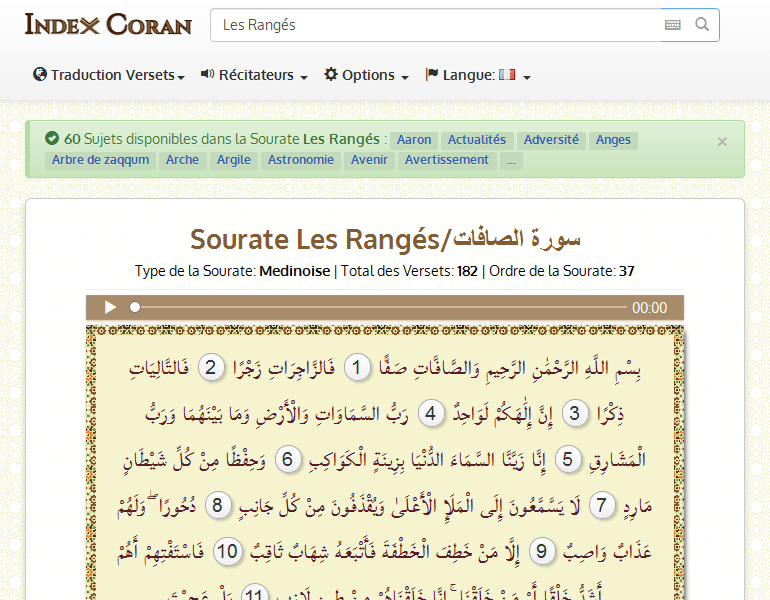This screenshot has height=600, width=770.
Task: Expand the Options dropdown menu
Action: pyautogui.click(x=366, y=75)
